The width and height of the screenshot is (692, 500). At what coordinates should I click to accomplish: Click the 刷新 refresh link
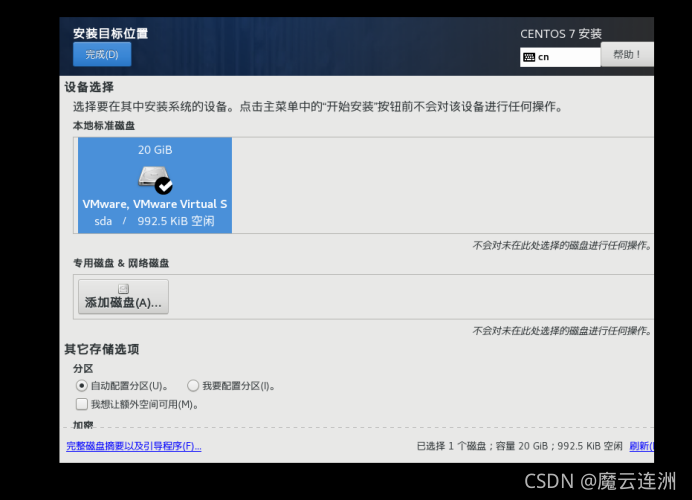[x=641, y=446]
